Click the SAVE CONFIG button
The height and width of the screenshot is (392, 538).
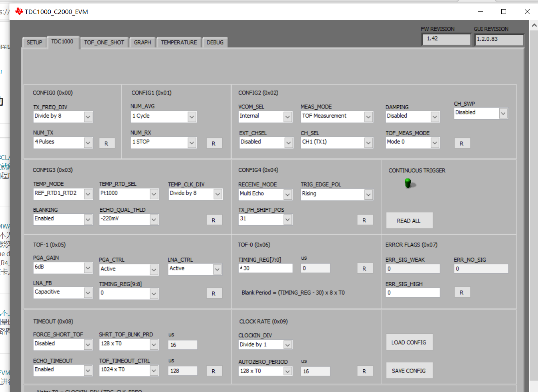tap(409, 370)
